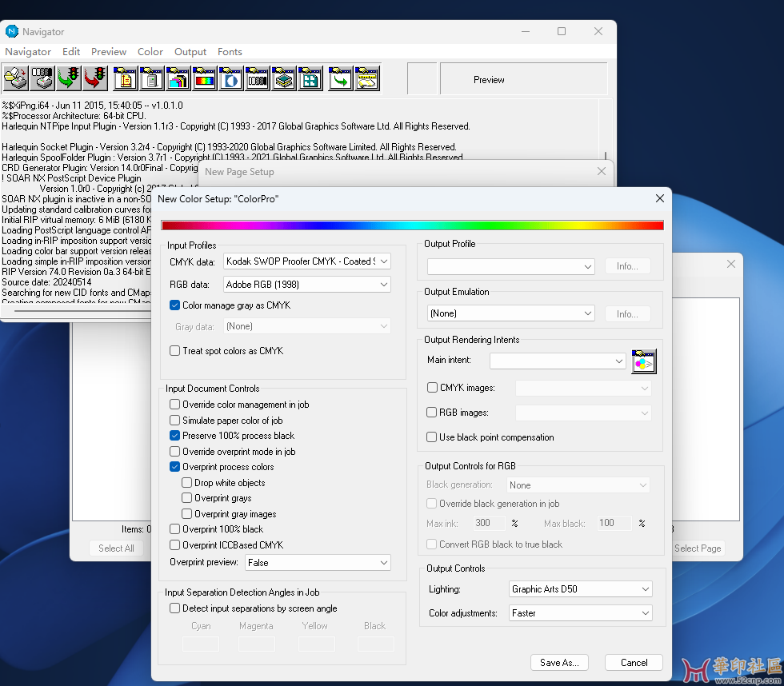
Task: Check Overprint 100% black
Action: pos(174,529)
